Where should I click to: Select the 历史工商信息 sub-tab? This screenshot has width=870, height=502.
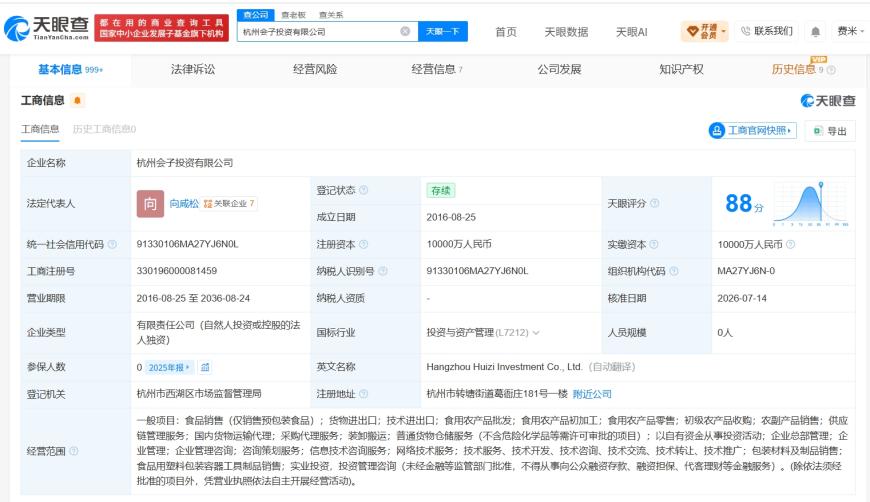click(x=104, y=129)
